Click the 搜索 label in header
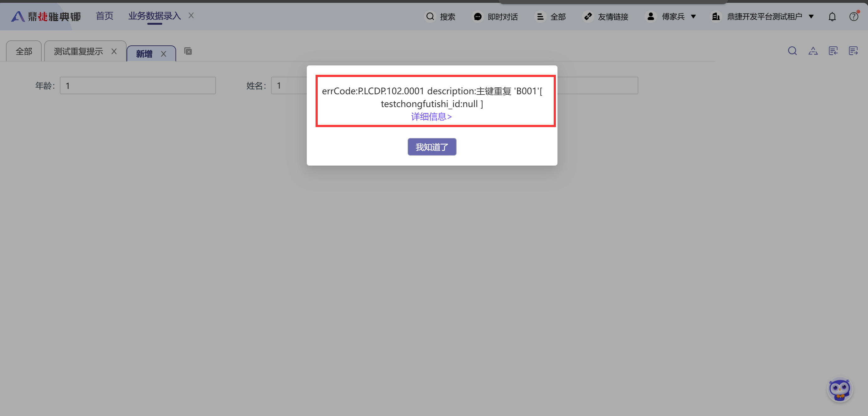Screen dimensions: 868x416 (447, 17)
